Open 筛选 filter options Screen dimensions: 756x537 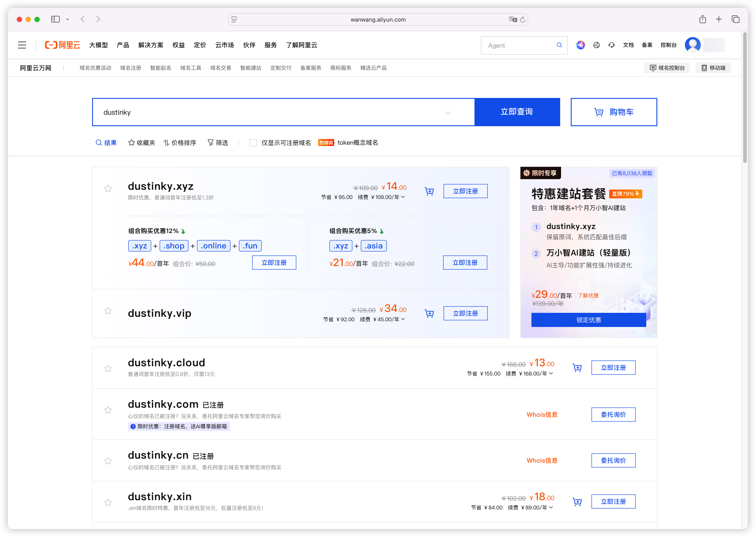coord(217,143)
